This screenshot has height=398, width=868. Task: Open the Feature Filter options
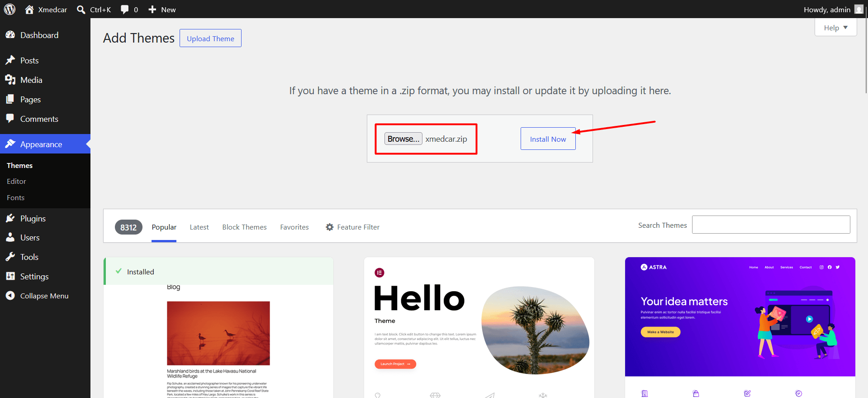[353, 227]
